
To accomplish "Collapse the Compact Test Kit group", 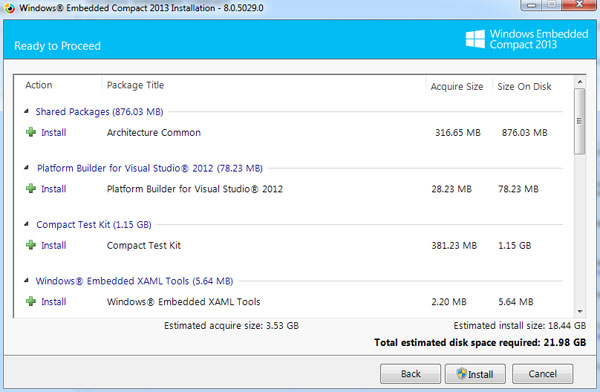I will click(x=26, y=224).
